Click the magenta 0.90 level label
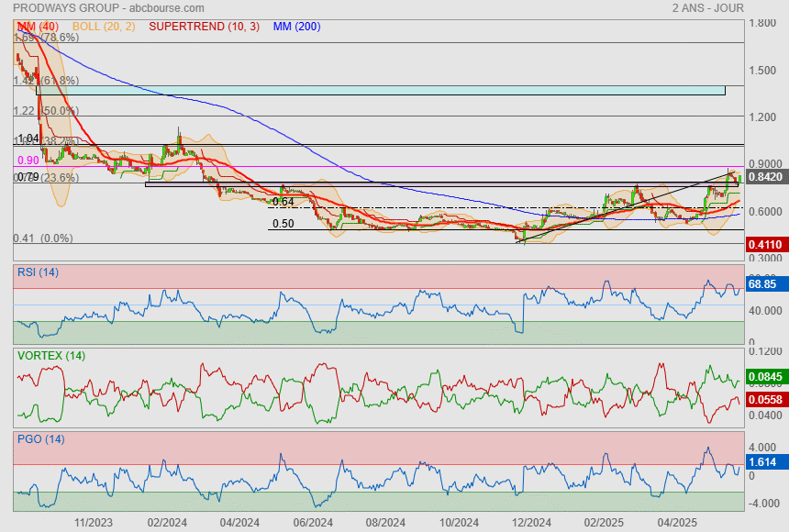The height and width of the screenshot is (532, 789). tap(28, 160)
